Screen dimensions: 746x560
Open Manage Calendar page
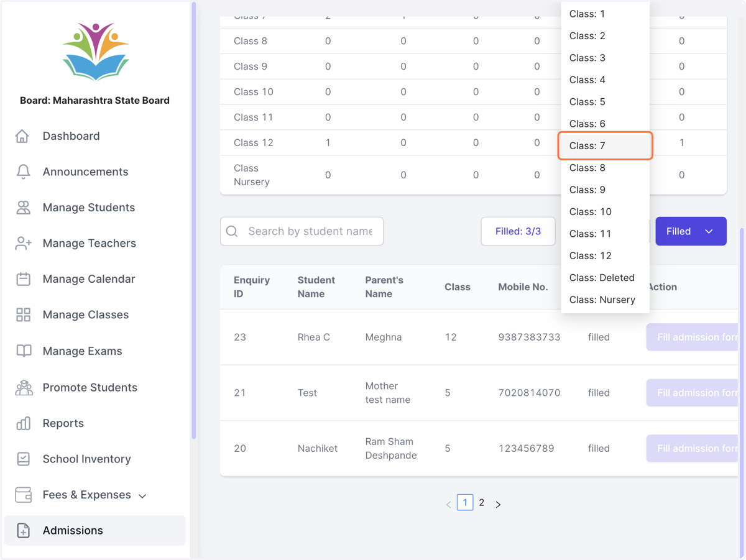(x=95, y=279)
